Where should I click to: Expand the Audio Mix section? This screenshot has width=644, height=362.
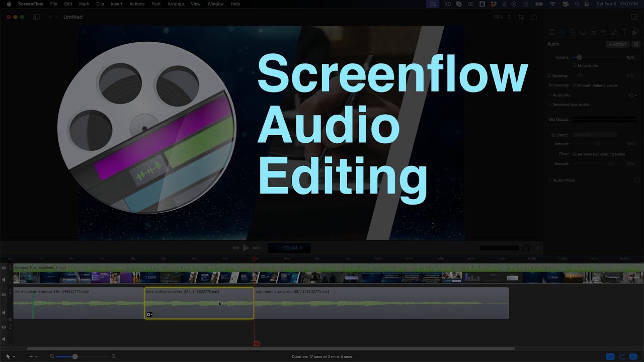[x=550, y=95]
